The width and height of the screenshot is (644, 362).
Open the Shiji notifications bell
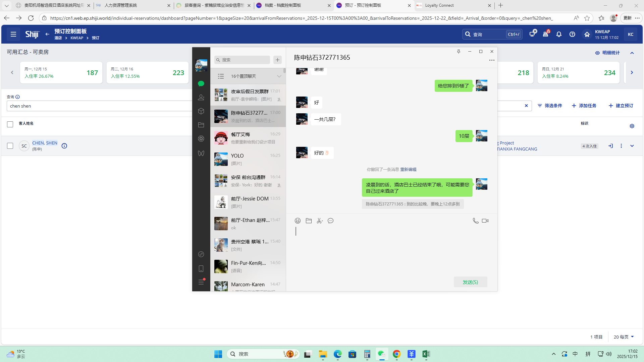coord(559,34)
